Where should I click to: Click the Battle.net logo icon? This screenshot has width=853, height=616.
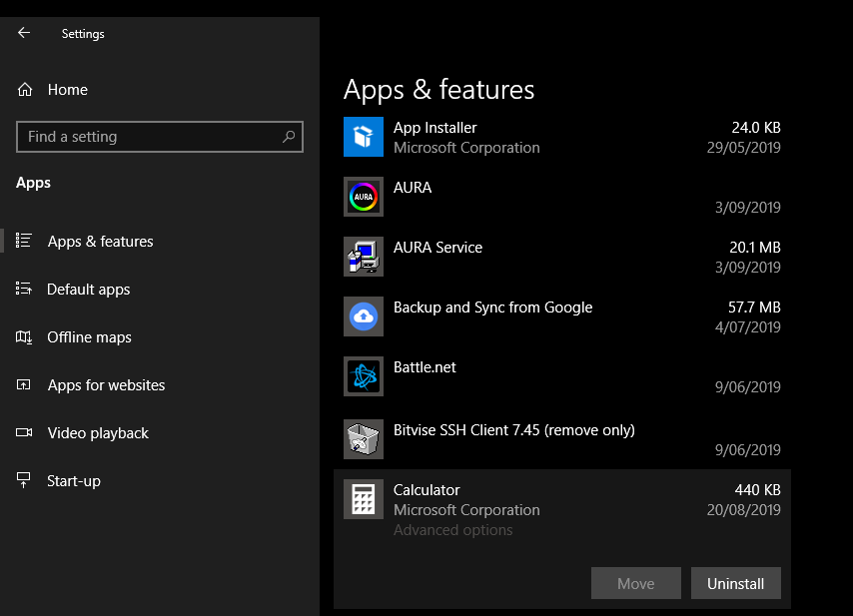click(x=364, y=376)
